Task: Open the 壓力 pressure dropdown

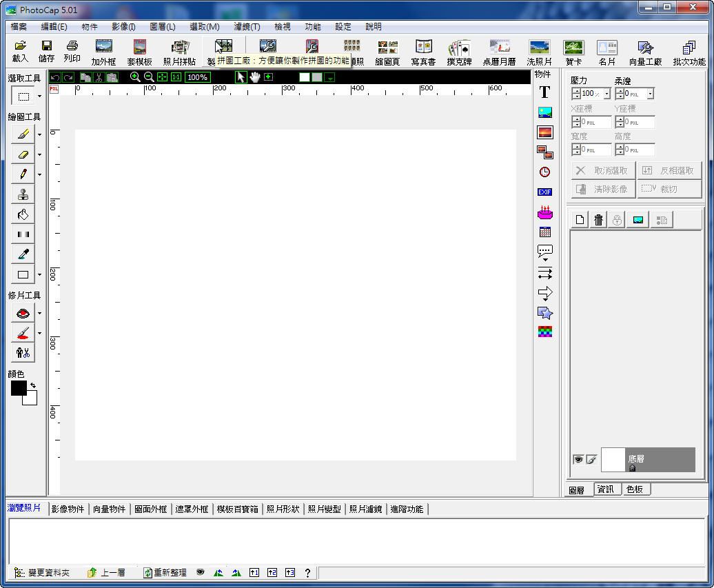Action: pos(607,94)
